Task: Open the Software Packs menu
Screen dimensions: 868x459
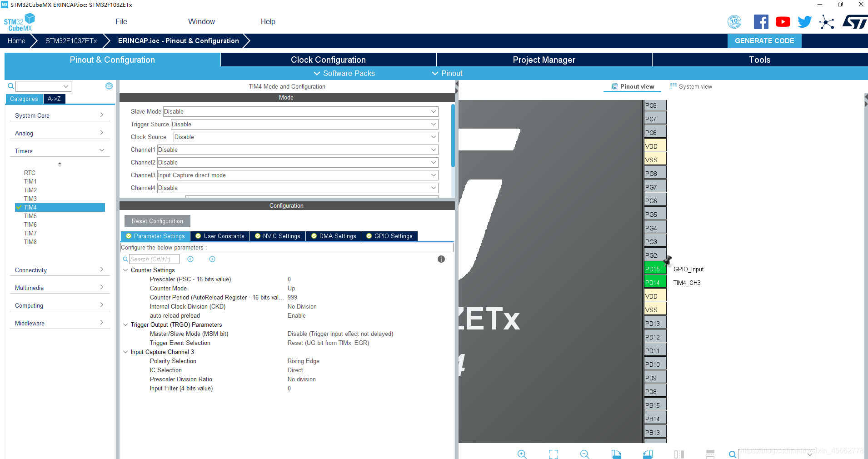Action: (x=344, y=73)
